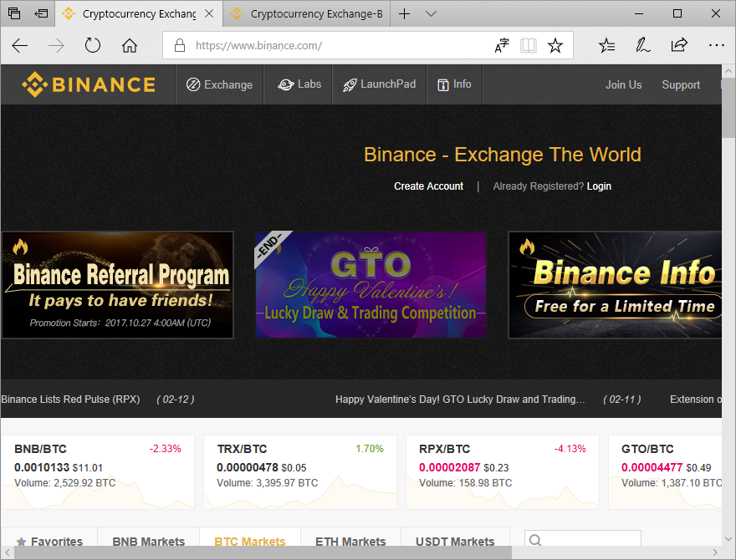Click the share page icon
Screen dimensions: 736x560
(679, 45)
